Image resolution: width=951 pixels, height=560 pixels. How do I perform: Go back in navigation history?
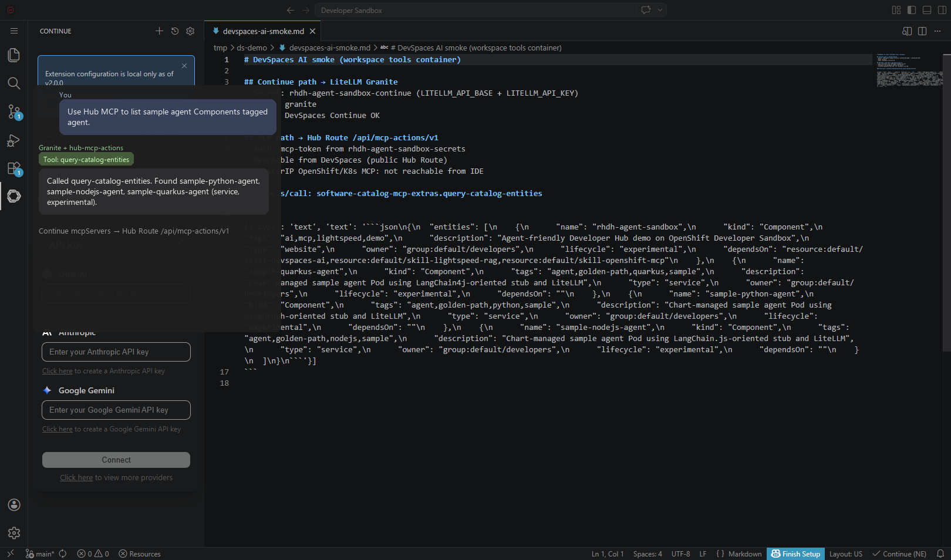point(291,10)
